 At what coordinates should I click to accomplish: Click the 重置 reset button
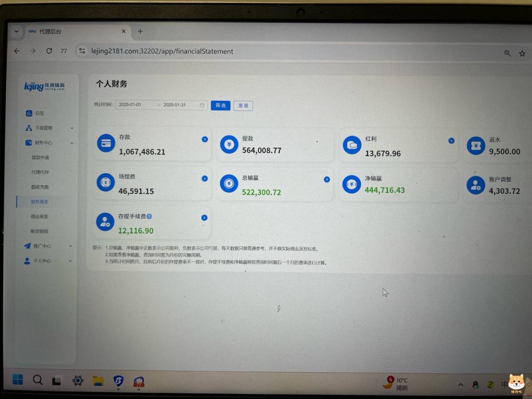[243, 106]
